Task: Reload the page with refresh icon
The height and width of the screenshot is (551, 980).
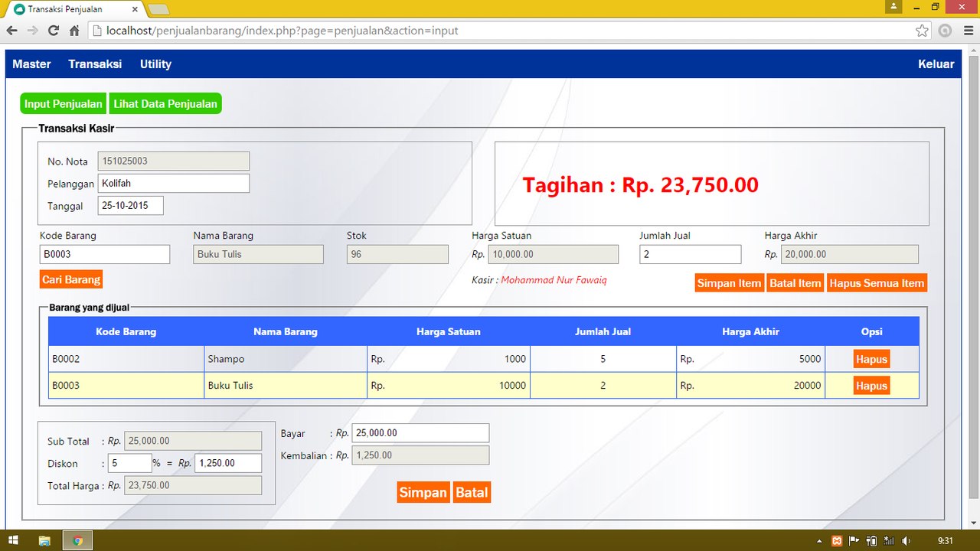Action: pos(54,31)
